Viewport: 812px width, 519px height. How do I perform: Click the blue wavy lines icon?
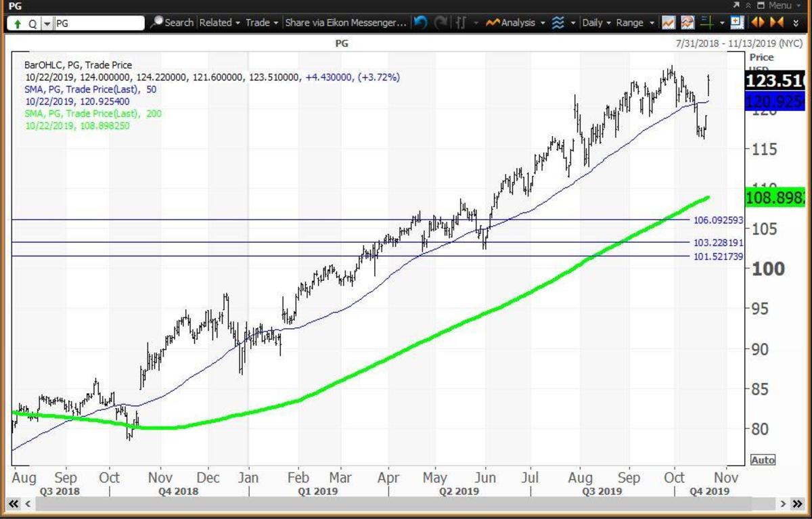(x=558, y=22)
